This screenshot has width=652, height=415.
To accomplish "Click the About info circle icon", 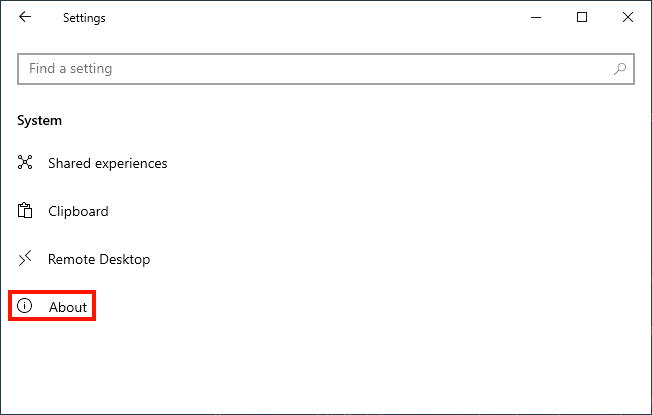I will point(26,307).
